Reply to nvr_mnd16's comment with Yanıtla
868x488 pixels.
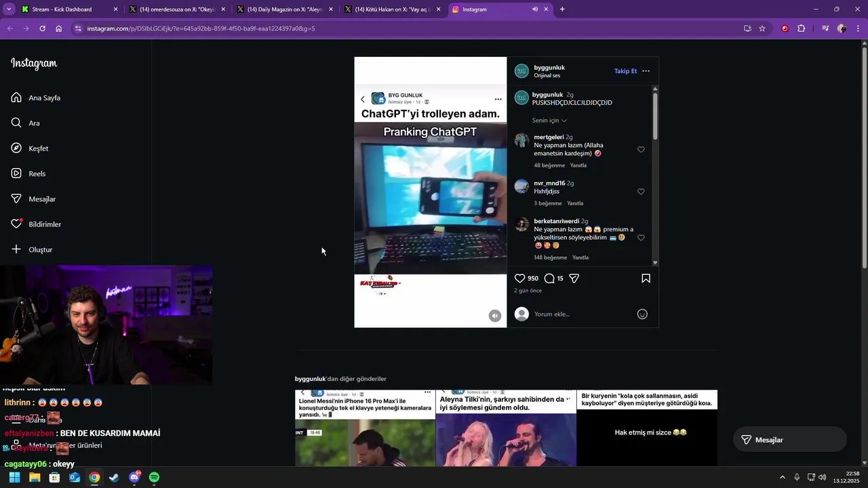pyautogui.click(x=575, y=203)
